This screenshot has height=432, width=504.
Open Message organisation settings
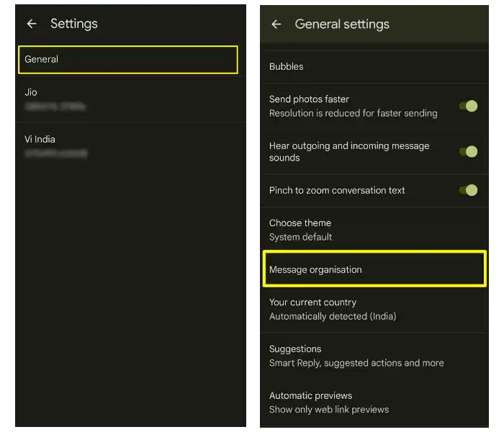(x=374, y=269)
